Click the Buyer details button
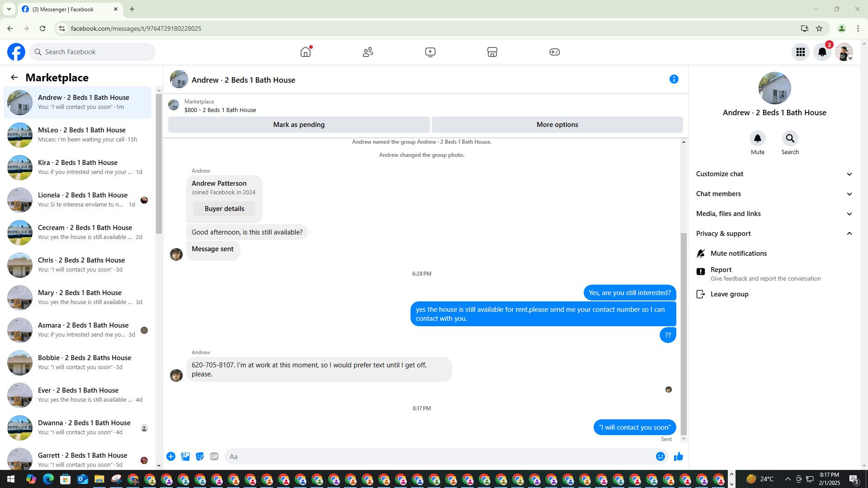 point(224,209)
